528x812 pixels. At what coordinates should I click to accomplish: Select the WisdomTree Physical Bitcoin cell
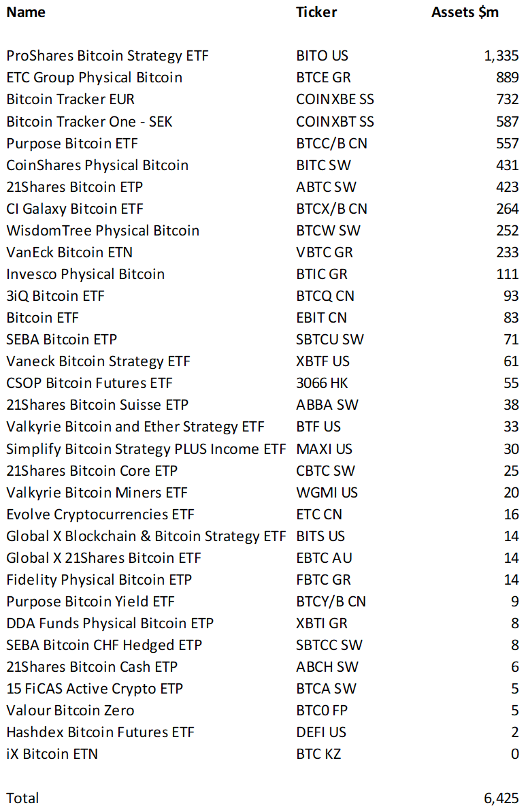pos(103,231)
